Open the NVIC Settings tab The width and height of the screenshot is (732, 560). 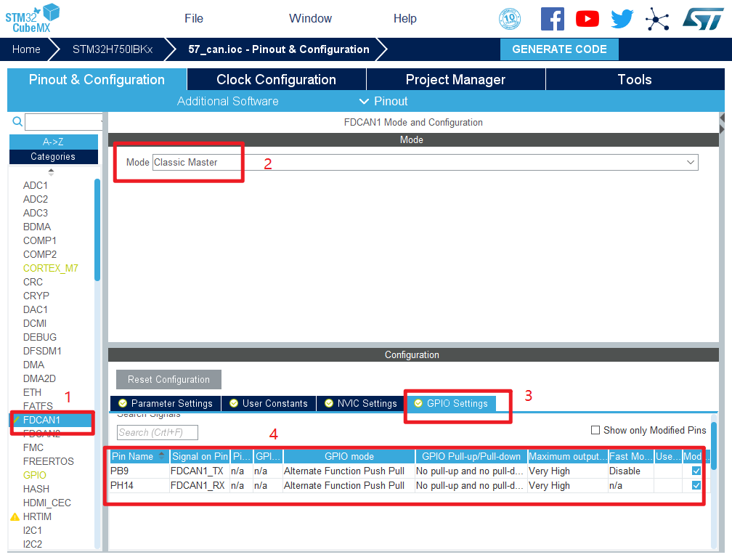(361, 403)
